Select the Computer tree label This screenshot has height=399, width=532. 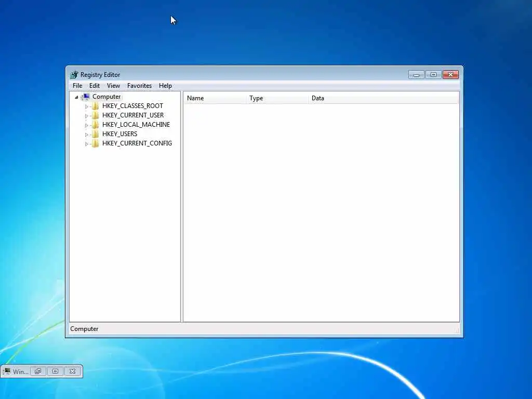tap(107, 97)
